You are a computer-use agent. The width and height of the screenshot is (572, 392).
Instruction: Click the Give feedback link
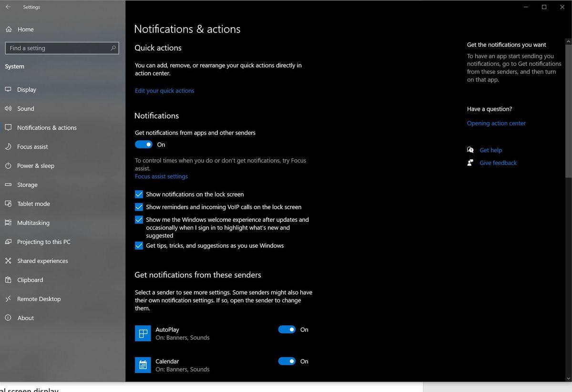pyautogui.click(x=498, y=163)
